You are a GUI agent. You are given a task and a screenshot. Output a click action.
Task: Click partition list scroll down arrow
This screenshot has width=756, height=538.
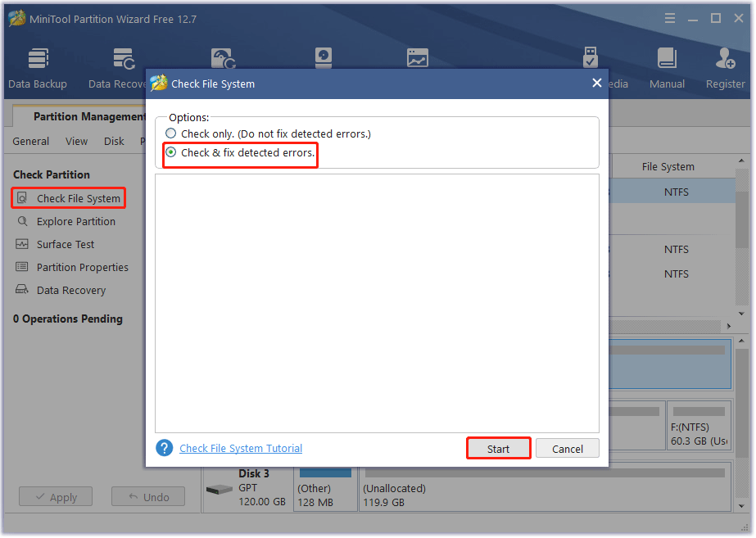tap(741, 314)
